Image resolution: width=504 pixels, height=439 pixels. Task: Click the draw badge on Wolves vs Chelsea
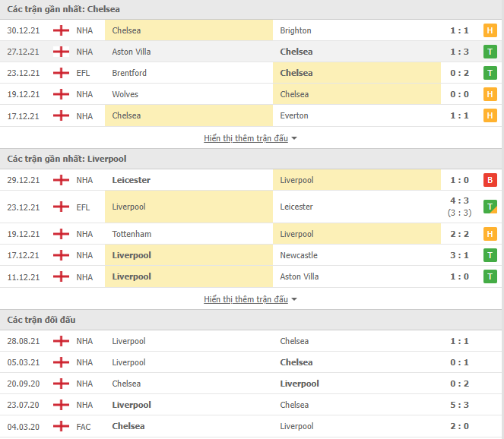(x=490, y=94)
